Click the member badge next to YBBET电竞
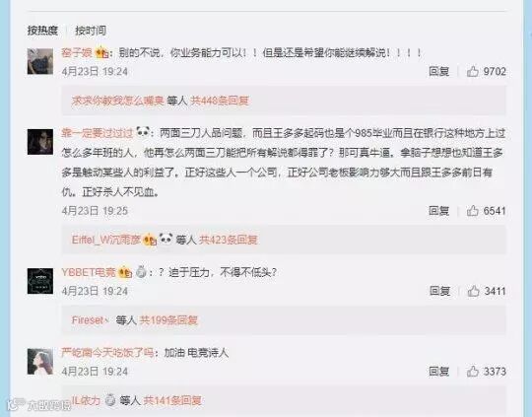532x417 pixels. 124,272
